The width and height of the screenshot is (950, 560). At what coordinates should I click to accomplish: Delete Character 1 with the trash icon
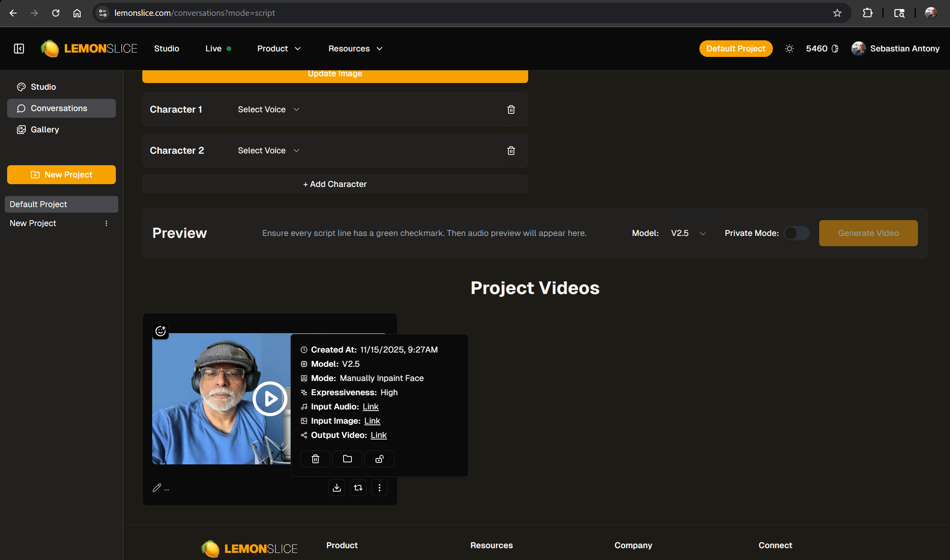pos(511,109)
